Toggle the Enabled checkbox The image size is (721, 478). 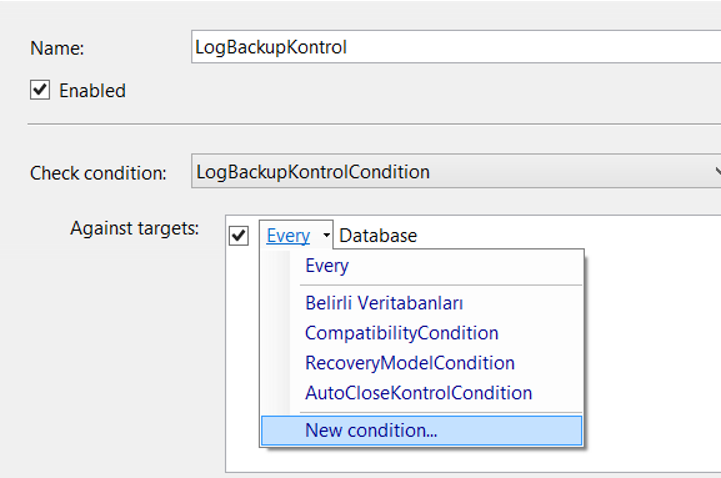coord(40,90)
